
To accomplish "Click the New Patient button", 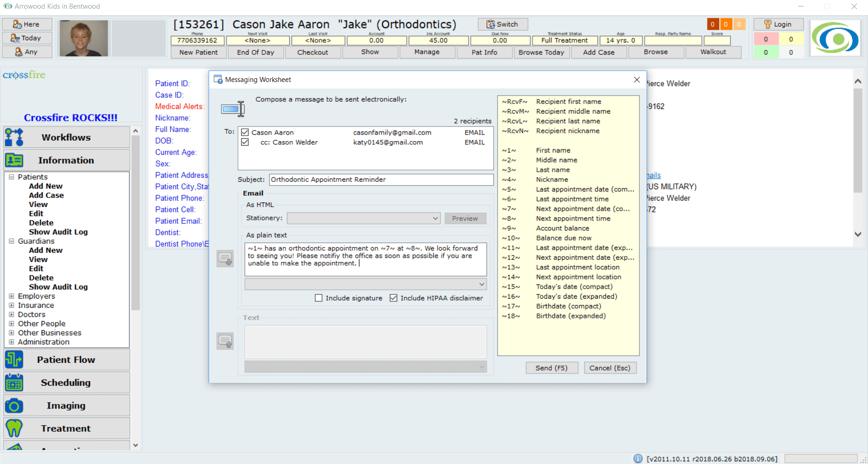I will [x=198, y=52].
